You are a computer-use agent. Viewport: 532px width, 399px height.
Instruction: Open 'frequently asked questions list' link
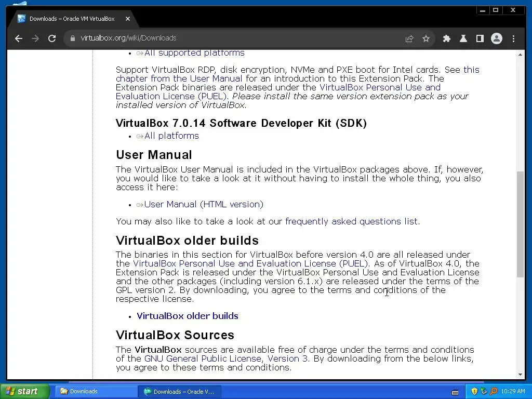(351, 221)
